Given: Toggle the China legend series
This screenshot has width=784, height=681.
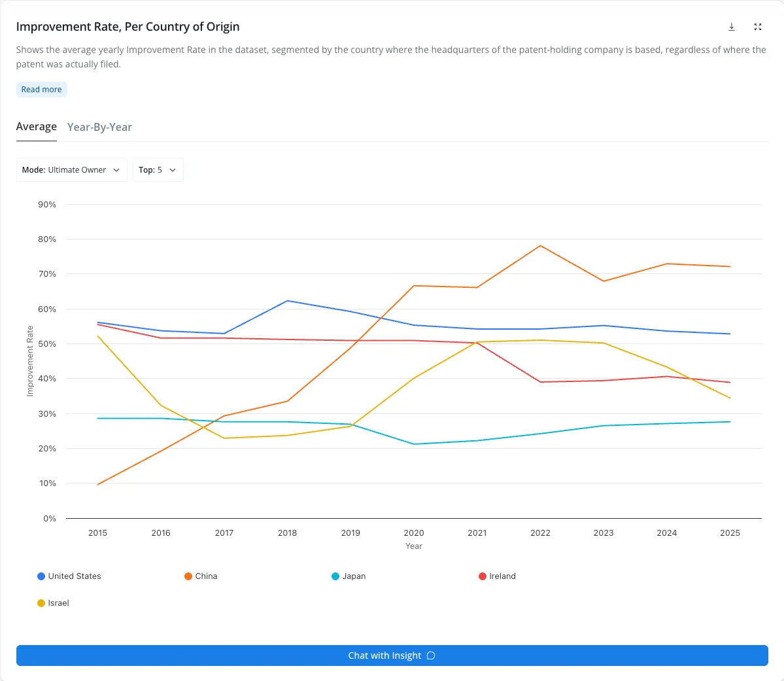Looking at the screenshot, I should (201, 576).
